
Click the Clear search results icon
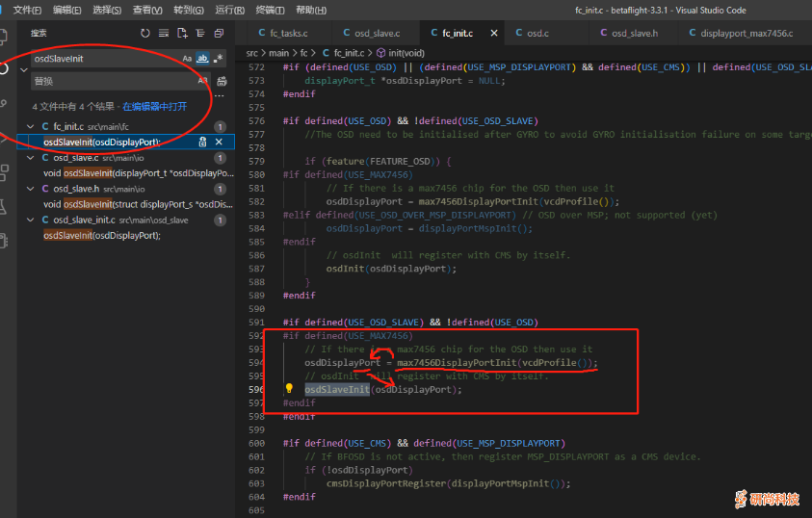[165, 33]
